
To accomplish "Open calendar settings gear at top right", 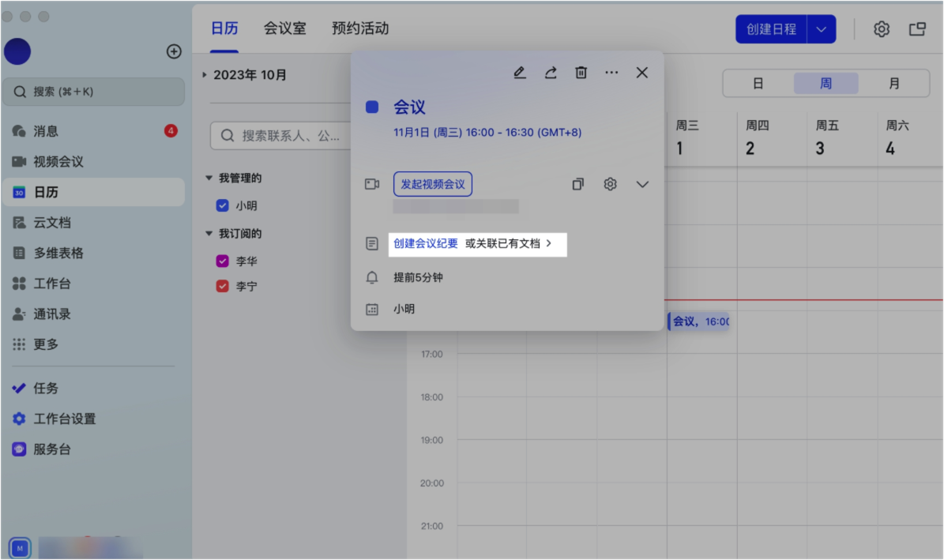I will click(881, 29).
